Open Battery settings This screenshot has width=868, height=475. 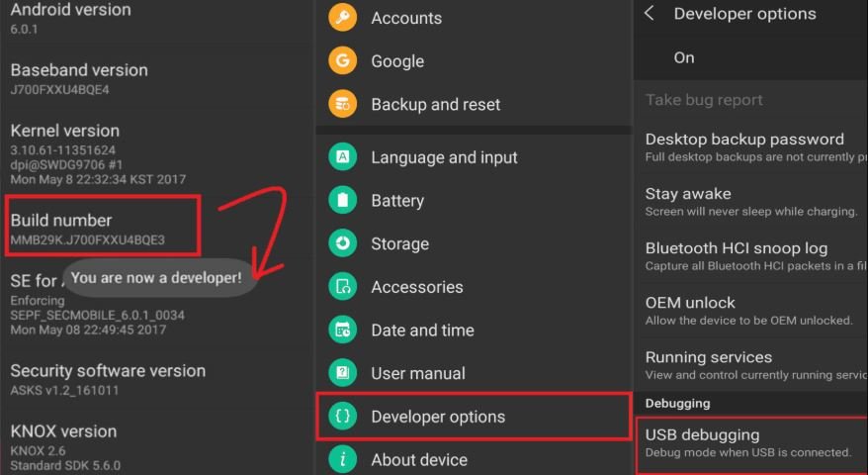point(474,201)
